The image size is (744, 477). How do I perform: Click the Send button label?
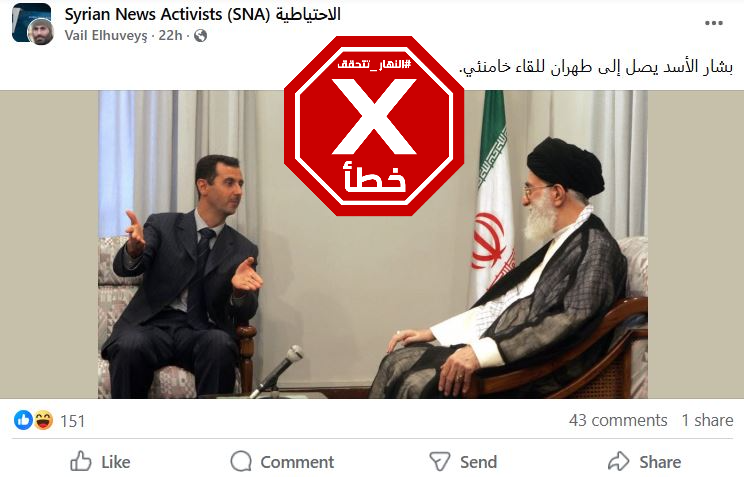pyautogui.click(x=478, y=462)
